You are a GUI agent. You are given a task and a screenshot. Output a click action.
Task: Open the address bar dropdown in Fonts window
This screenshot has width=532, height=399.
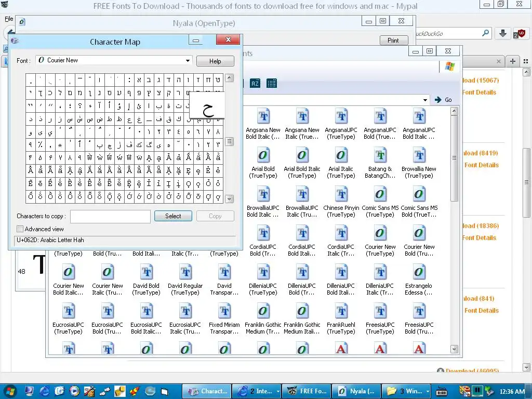coord(425,100)
